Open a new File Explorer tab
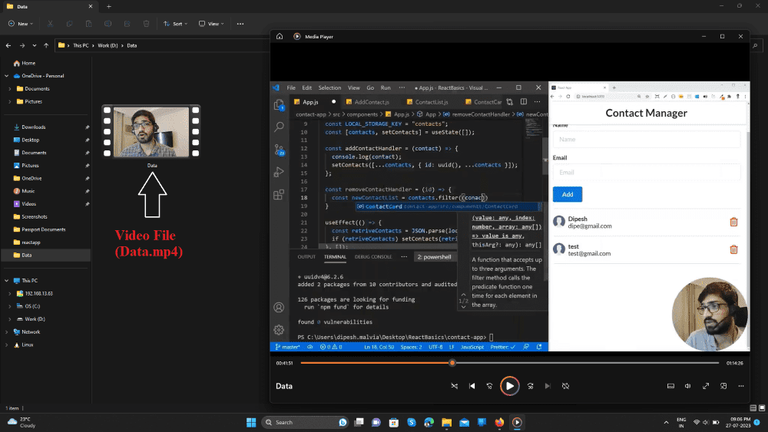This screenshot has width=768, height=432. pyautogui.click(x=108, y=6)
